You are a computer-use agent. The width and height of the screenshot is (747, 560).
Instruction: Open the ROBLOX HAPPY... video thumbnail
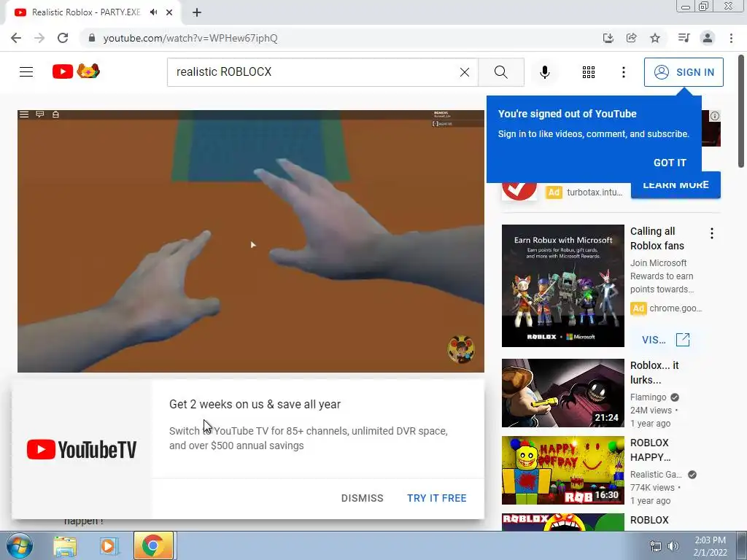(x=562, y=470)
